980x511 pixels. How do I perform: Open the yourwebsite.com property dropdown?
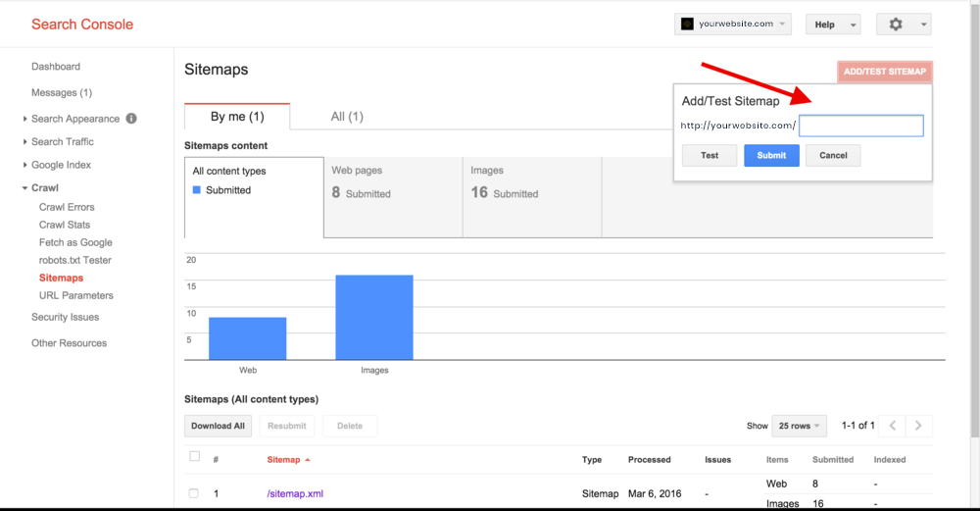tap(732, 25)
